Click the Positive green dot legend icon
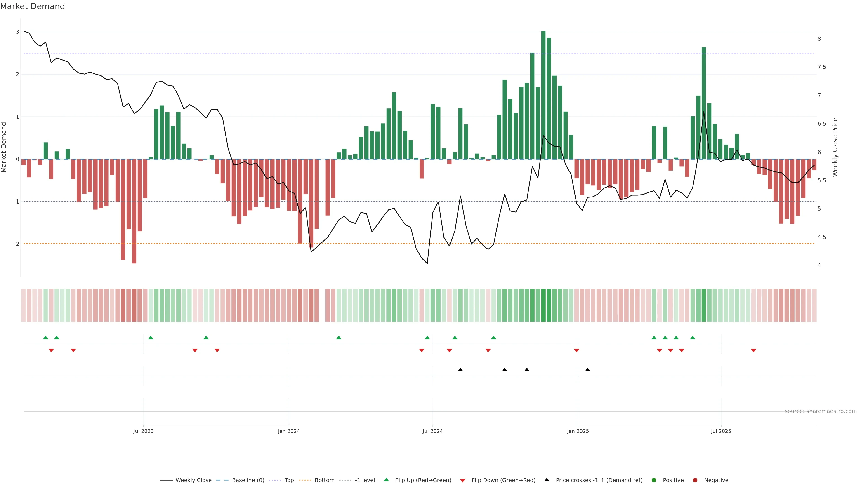 coord(654,480)
